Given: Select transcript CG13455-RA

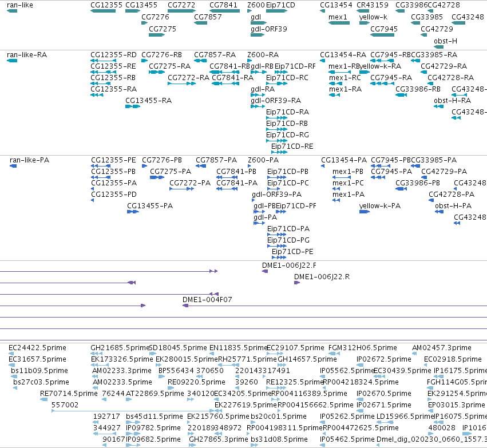Looking at the screenshot, I should pos(133,106).
